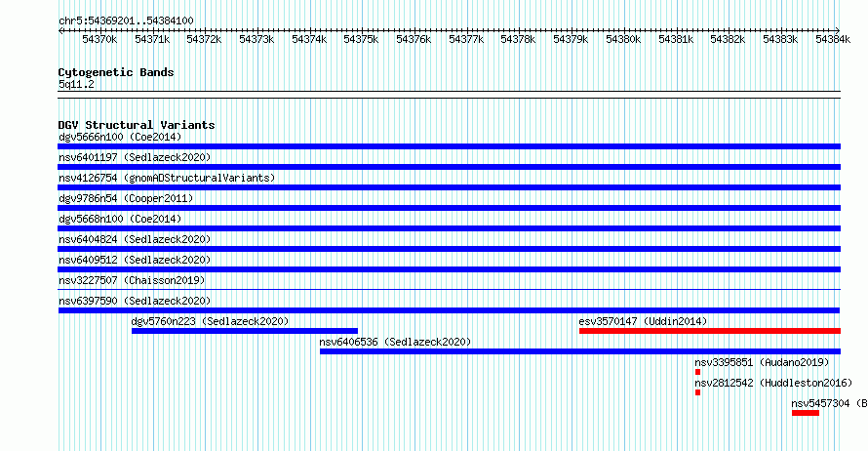Image resolution: width=868 pixels, height=451 pixels.
Task: Click the 54370k ruler tick label
Action: click(x=99, y=39)
